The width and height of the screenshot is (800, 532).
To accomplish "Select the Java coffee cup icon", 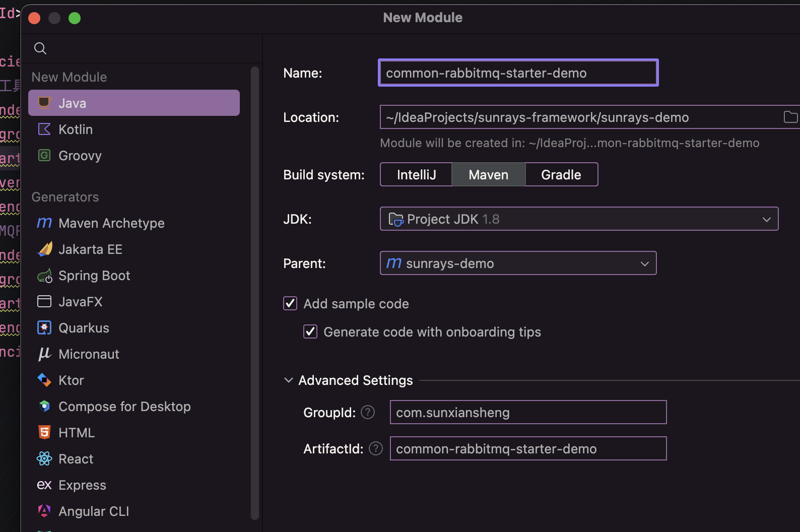I will click(x=44, y=103).
